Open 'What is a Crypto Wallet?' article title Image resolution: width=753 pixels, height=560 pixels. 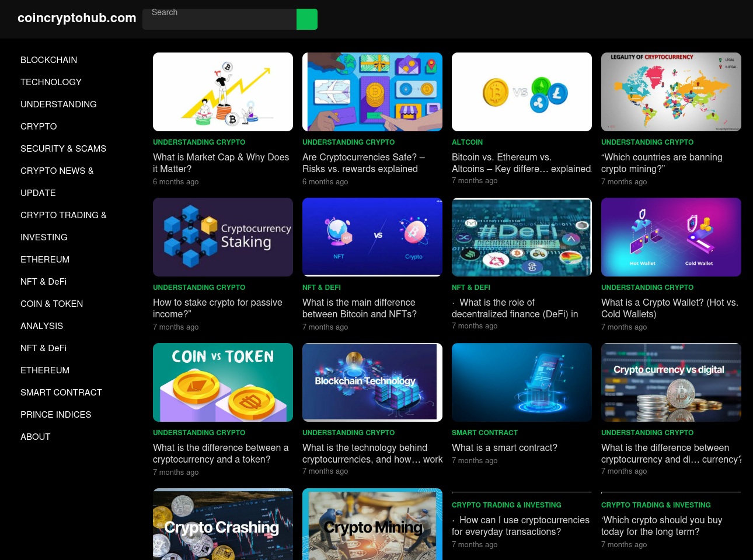pos(670,309)
